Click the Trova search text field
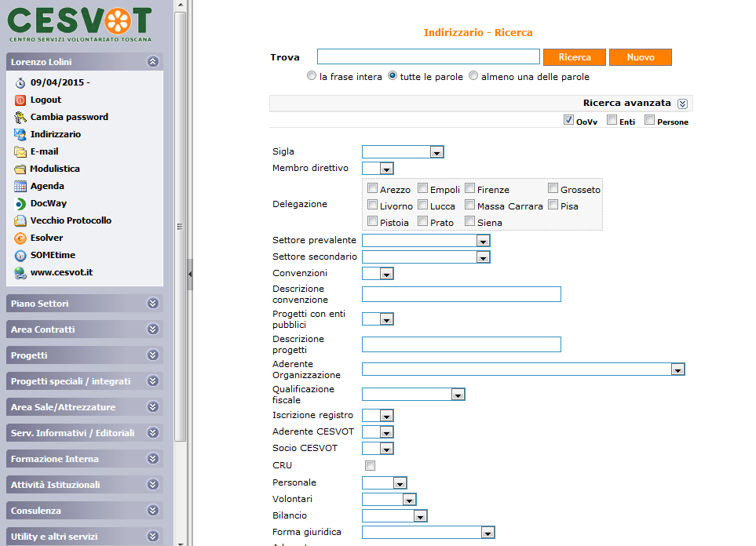756x546 pixels. point(428,56)
